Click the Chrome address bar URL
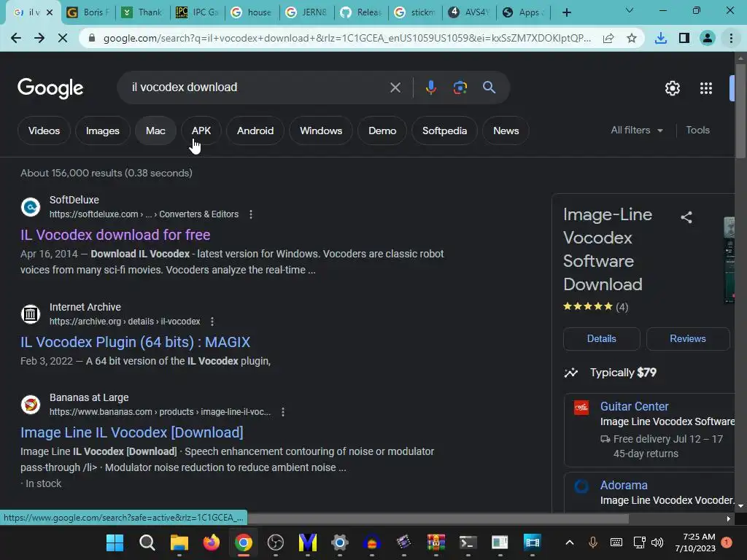Viewport: 747px width, 560px height. [x=347, y=38]
